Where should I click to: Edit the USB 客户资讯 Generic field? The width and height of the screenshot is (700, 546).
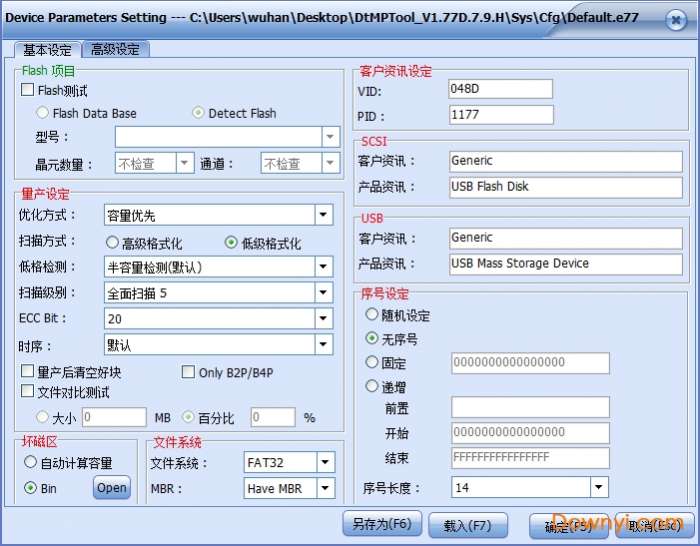pos(566,238)
